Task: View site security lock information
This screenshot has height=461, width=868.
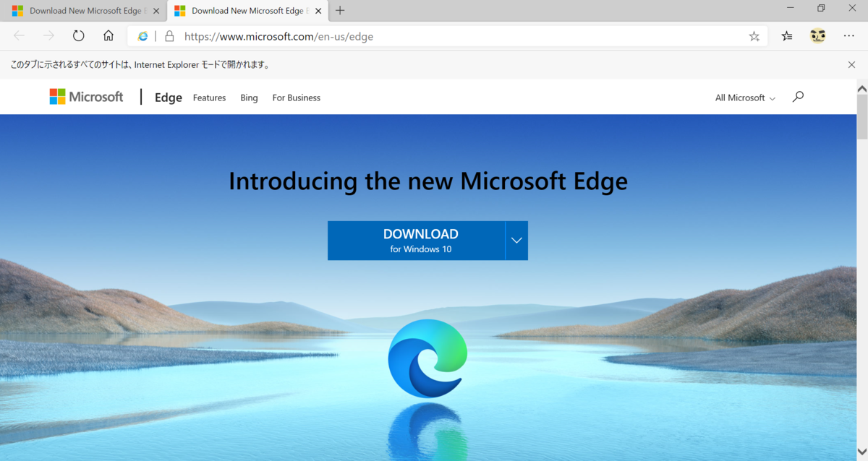Action: (x=169, y=36)
